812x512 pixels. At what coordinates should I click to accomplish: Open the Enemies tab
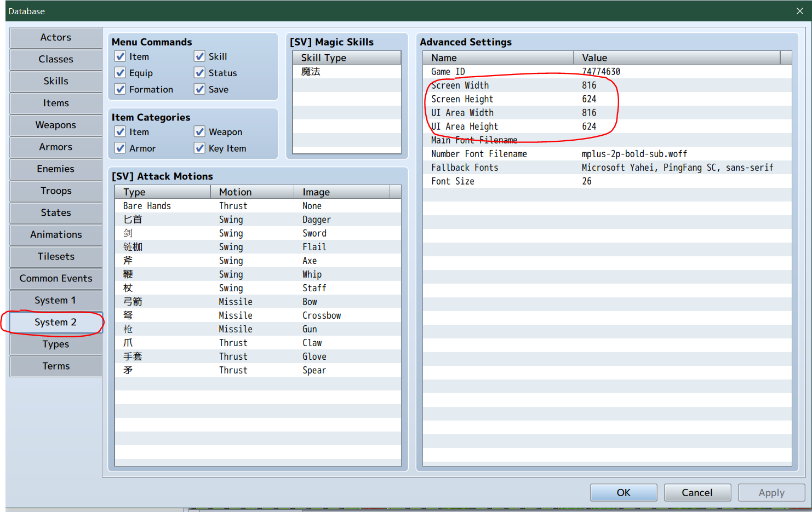(x=56, y=169)
